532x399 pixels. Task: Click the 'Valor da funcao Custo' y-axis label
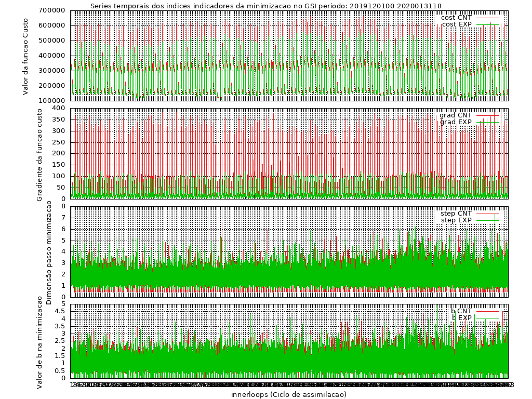25,56
